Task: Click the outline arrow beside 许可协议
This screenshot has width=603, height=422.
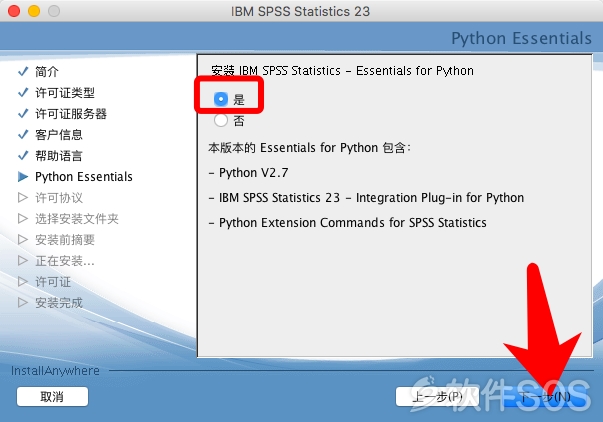Action: (23, 198)
